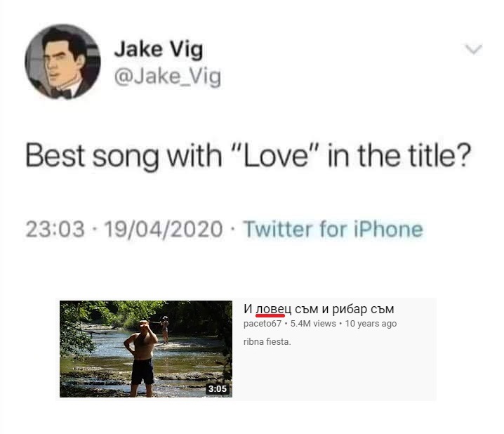Select the ribna fiesta description
Screen dimensions: 504x434
267,342
